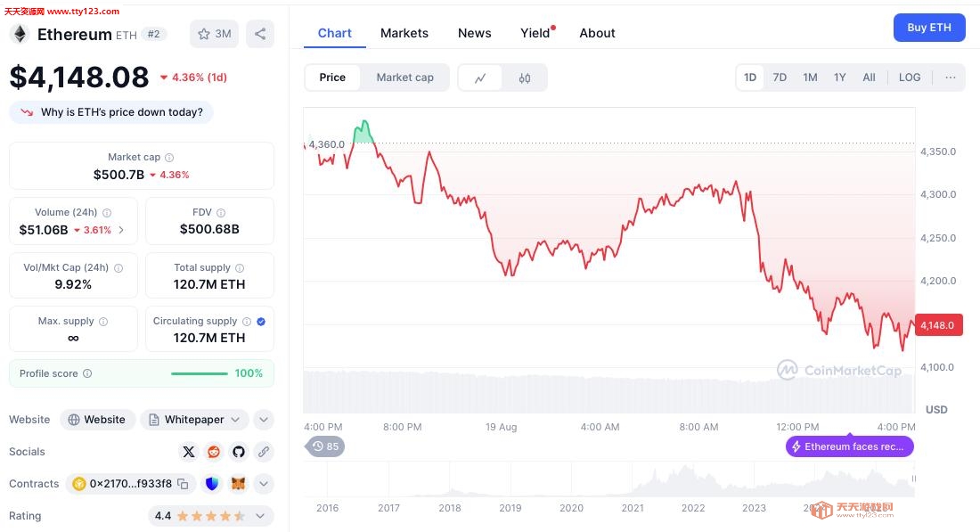The height and width of the screenshot is (532, 980).
Task: Click 'Why is ETH's price down today?'
Action: point(121,112)
